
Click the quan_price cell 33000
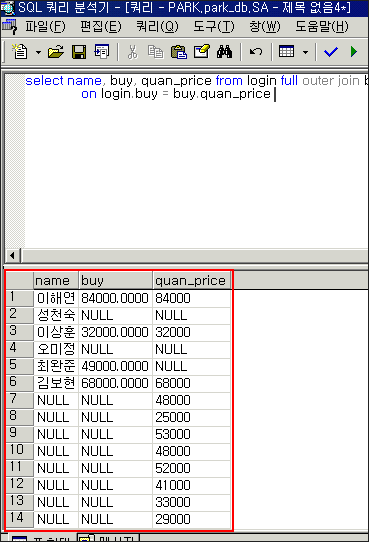(x=192, y=502)
